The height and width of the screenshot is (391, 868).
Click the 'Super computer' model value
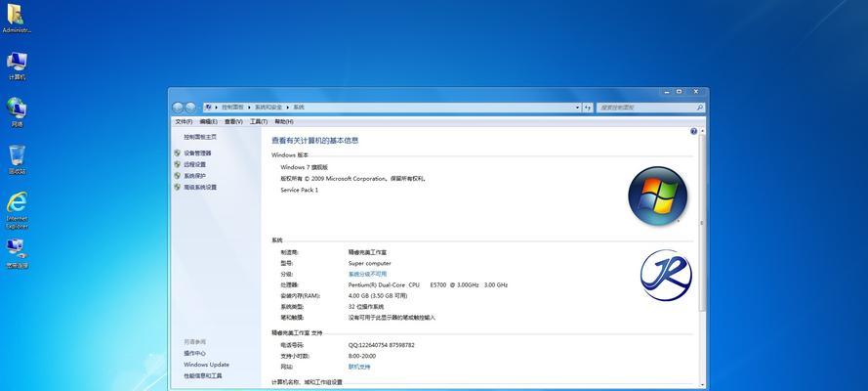pos(370,264)
